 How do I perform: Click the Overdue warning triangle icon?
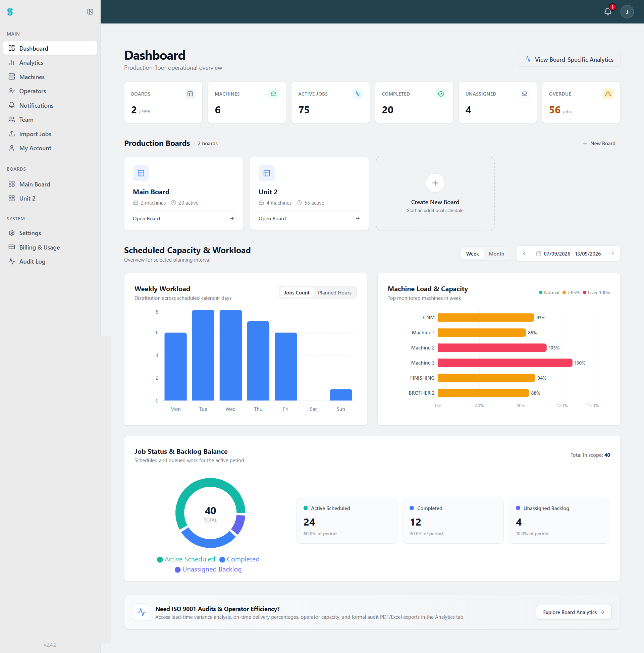click(x=608, y=94)
